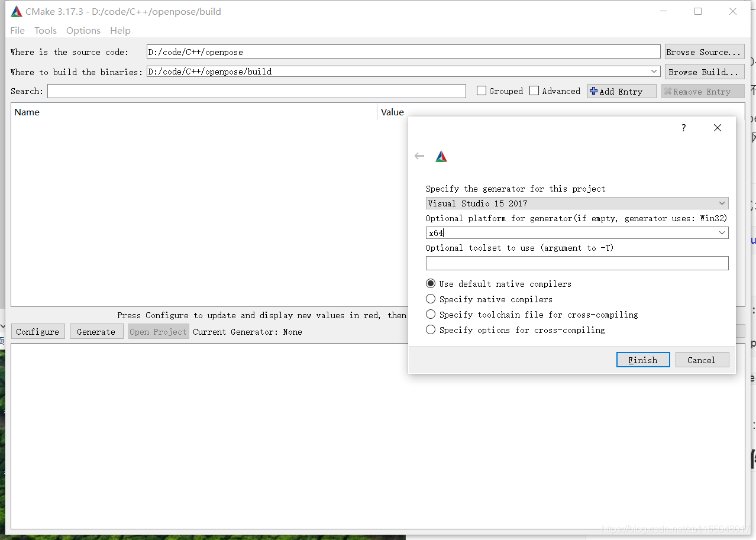Click the Optional toolset text field

(x=577, y=263)
